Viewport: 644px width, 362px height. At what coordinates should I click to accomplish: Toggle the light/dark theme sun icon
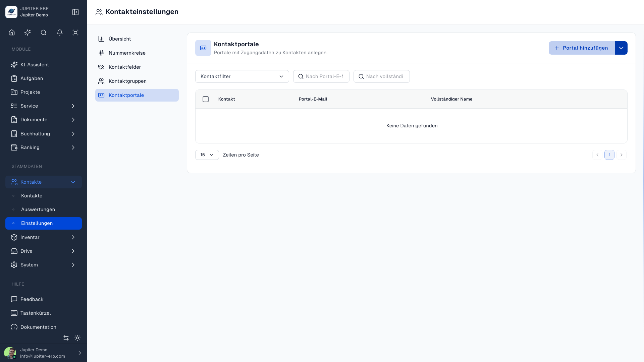(x=77, y=338)
